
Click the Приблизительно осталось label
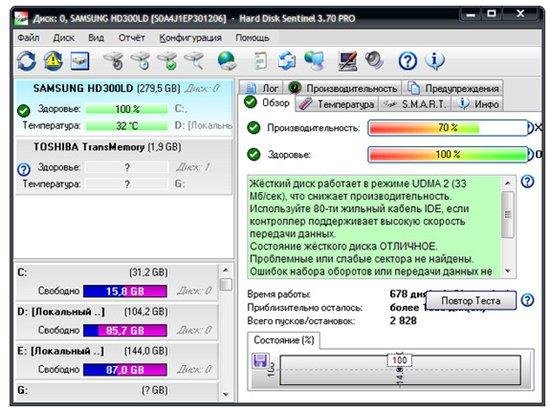click(x=305, y=308)
